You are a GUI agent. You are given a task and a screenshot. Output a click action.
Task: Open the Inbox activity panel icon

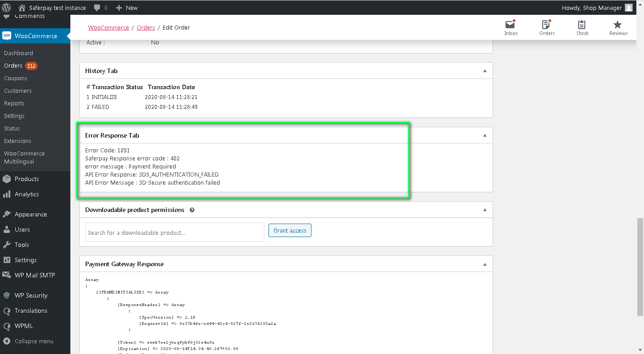(x=510, y=25)
